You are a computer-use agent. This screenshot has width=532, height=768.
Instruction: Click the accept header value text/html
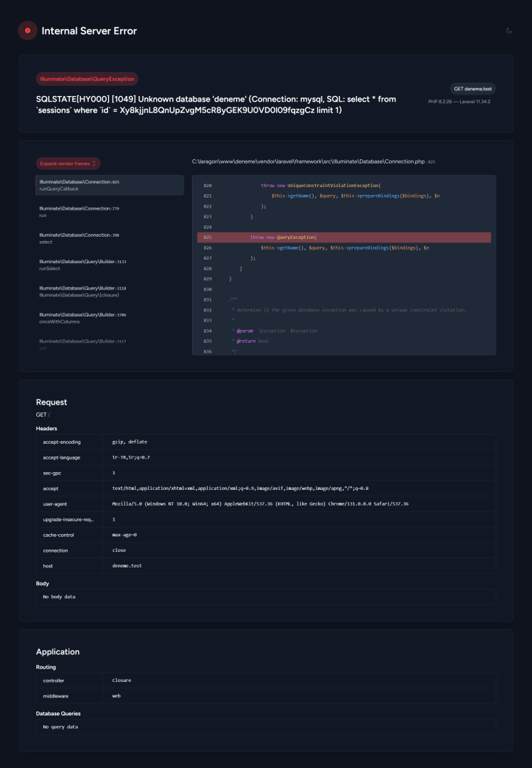pos(240,489)
